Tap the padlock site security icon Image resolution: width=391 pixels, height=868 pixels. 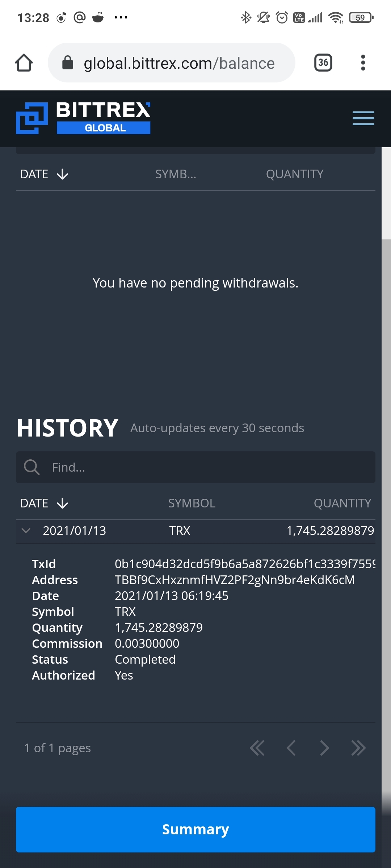pos(68,63)
